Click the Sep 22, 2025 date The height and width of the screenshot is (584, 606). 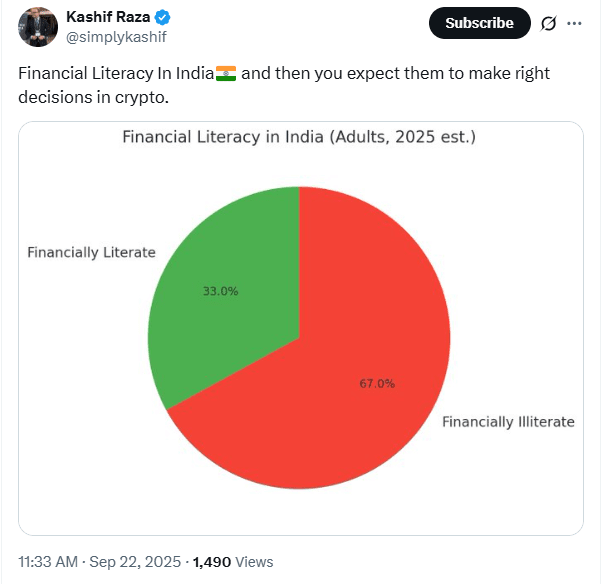coord(135,562)
